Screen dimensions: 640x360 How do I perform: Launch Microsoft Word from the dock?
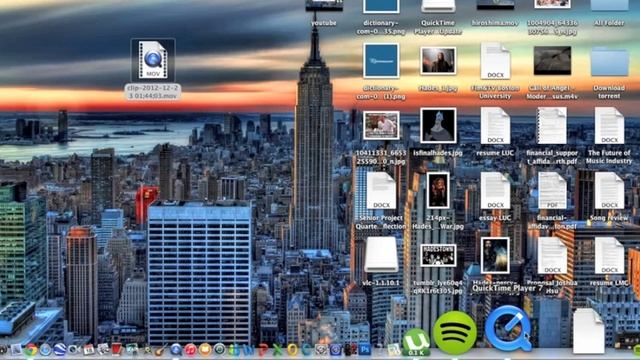click(x=248, y=349)
